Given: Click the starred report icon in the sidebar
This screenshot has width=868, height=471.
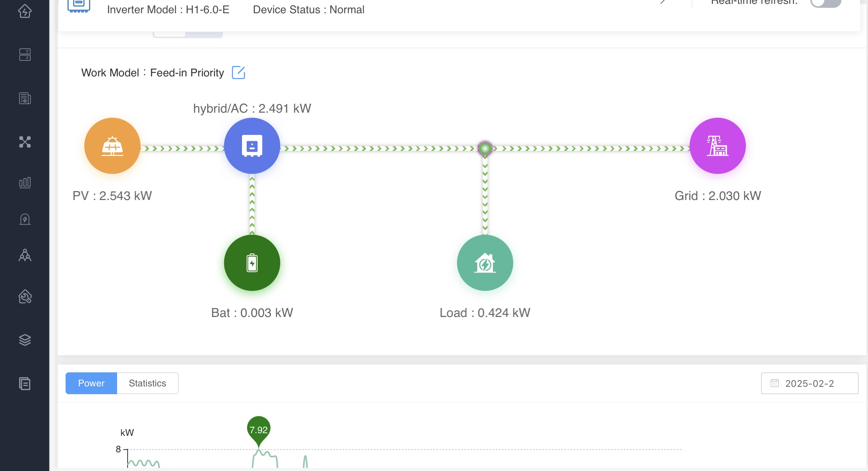Looking at the screenshot, I should coord(25,98).
